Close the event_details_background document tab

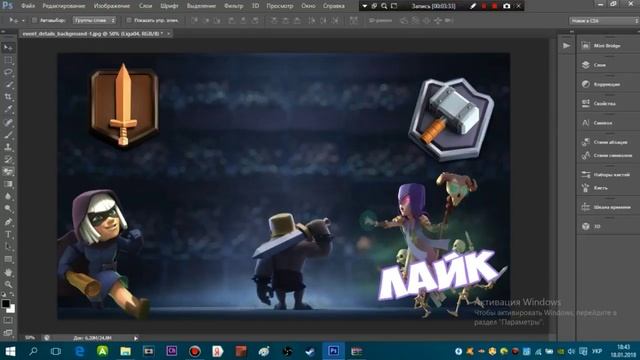point(168,34)
